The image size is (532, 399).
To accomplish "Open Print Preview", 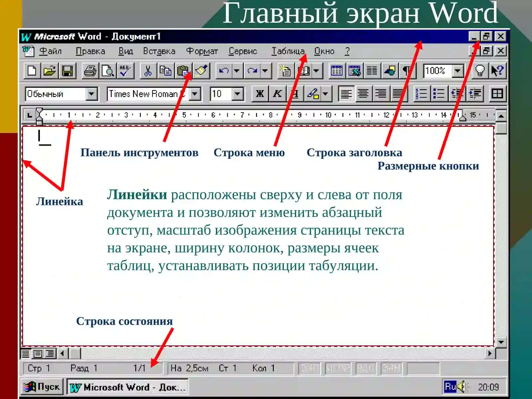I will [108, 71].
